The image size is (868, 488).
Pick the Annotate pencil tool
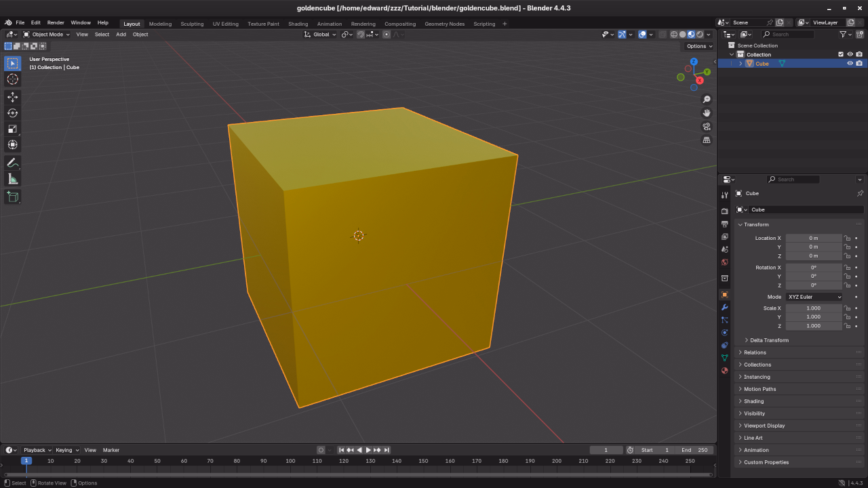(x=12, y=163)
